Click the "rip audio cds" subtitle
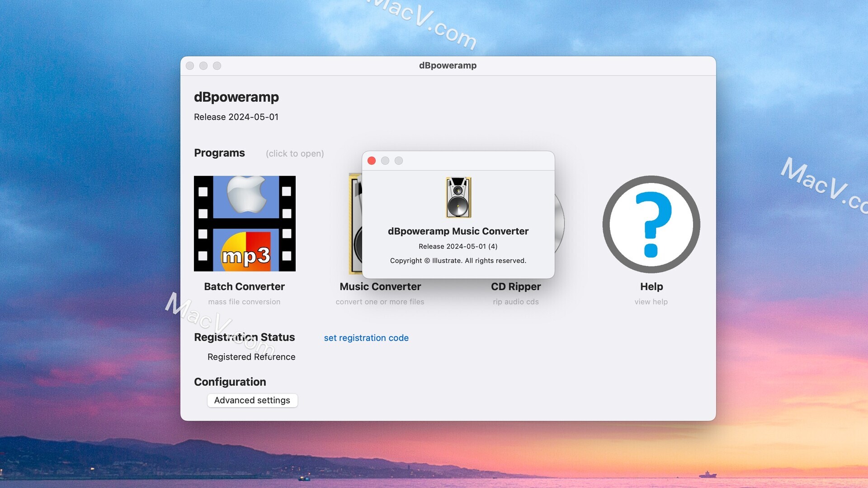This screenshot has height=488, width=868. [516, 302]
